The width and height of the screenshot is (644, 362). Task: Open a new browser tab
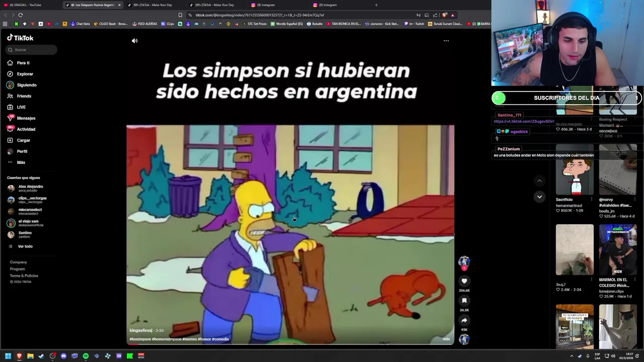click(376, 5)
